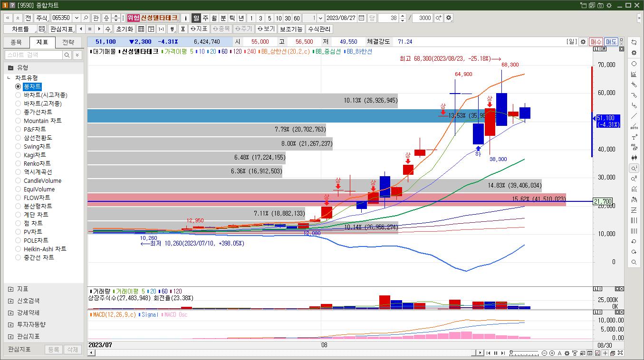Viewport: 644px width, 360px height.
Task: Select the 주 weekly period button
Action: coord(205,18)
